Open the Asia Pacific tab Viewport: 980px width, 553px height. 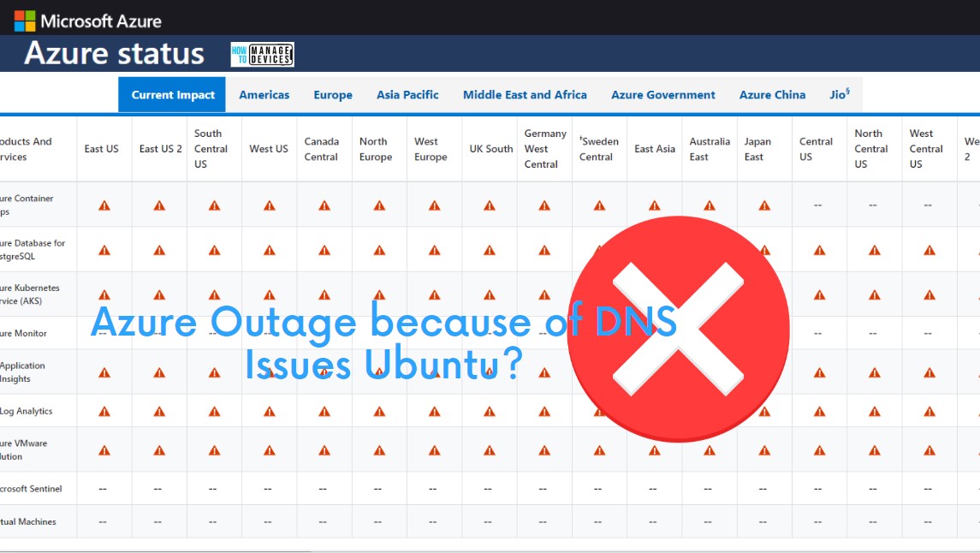407,95
